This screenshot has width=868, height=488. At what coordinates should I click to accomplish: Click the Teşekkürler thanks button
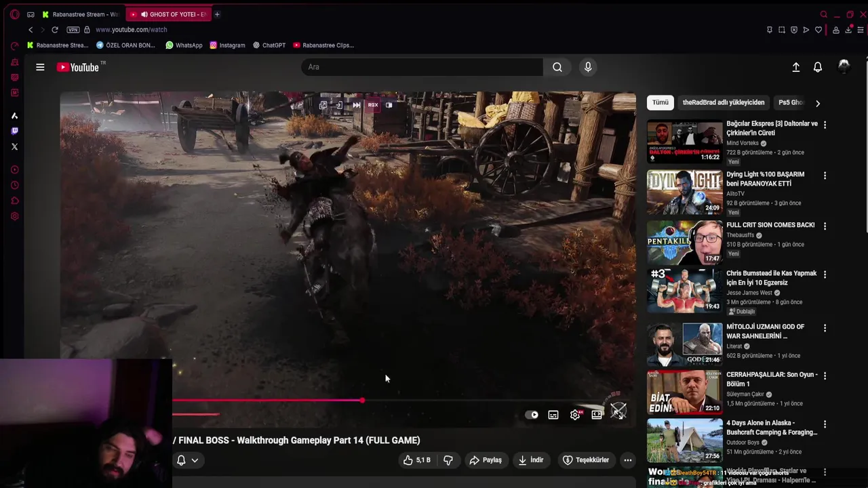click(x=586, y=460)
